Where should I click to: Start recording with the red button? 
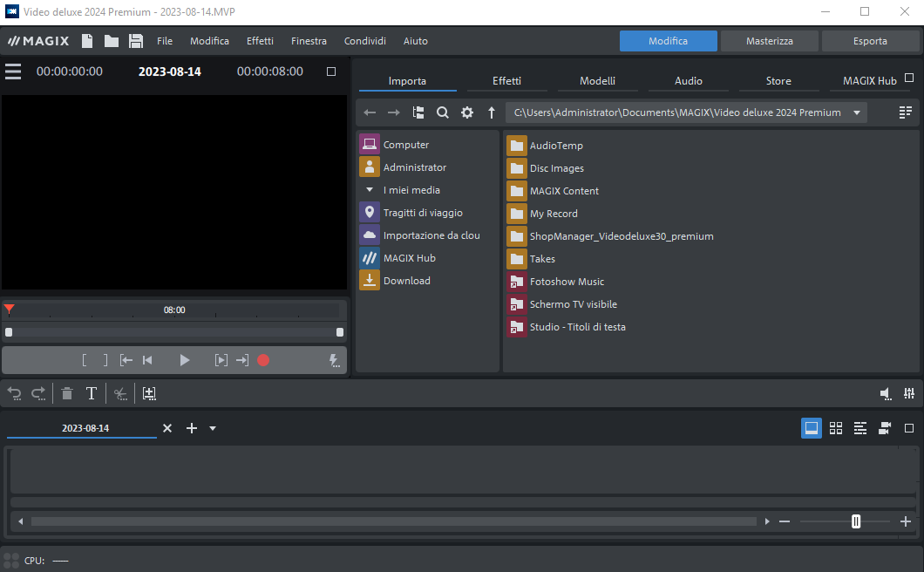[x=263, y=360]
